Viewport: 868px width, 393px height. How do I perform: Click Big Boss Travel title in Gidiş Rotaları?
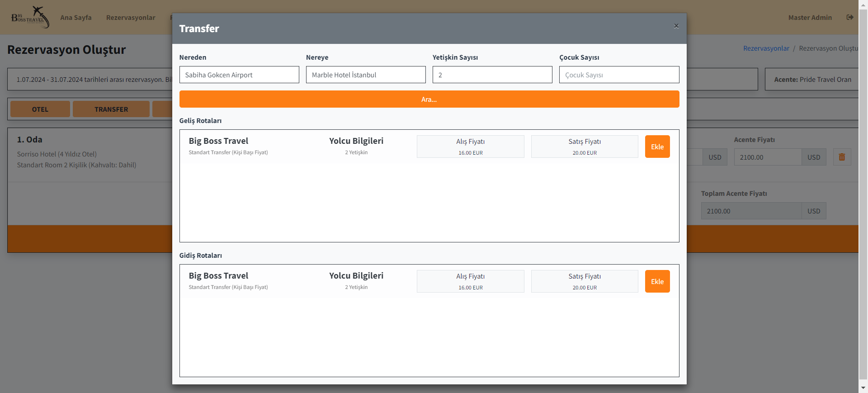click(x=218, y=275)
